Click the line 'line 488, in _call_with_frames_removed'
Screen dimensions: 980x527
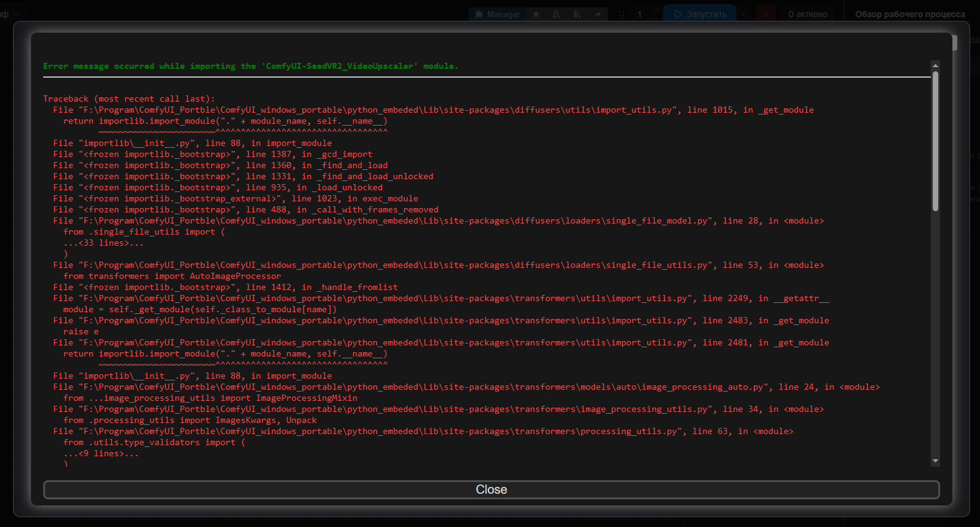(x=245, y=209)
